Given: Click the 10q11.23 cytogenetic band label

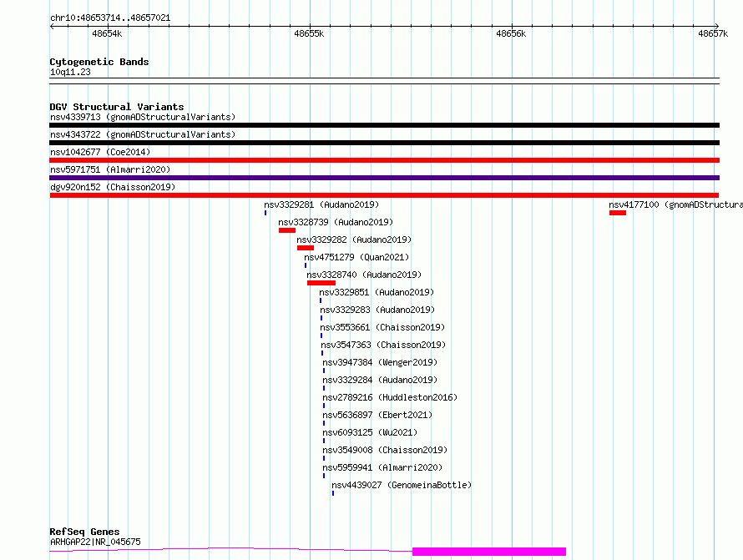Looking at the screenshot, I should click(70, 72).
